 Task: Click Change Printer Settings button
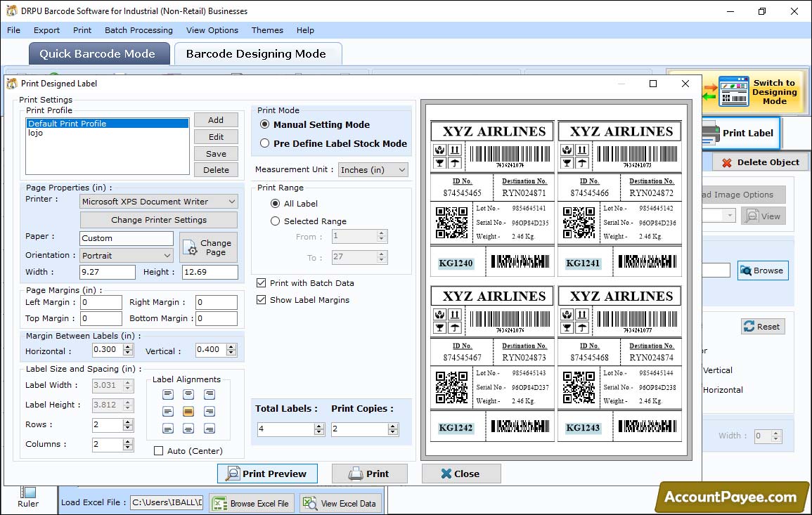click(158, 220)
